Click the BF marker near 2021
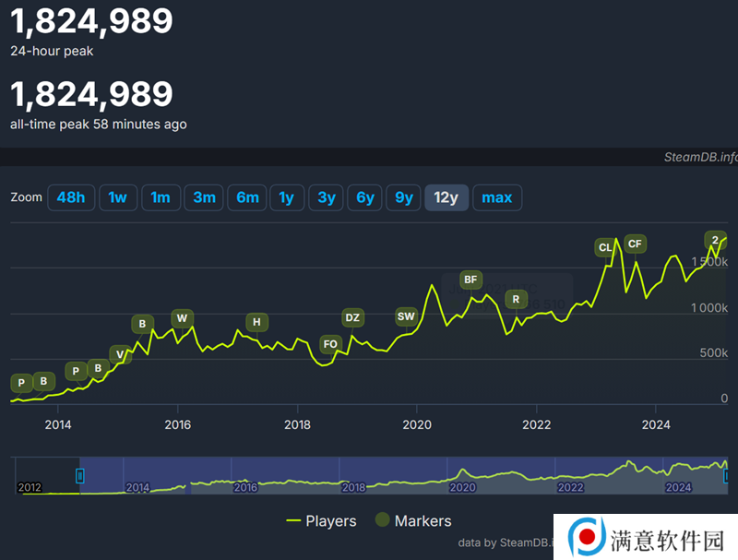This screenshot has height=560, width=738. (470, 280)
